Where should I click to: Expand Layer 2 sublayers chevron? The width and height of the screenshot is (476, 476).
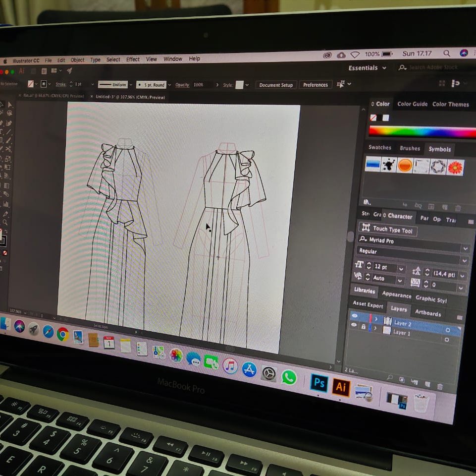(x=376, y=319)
